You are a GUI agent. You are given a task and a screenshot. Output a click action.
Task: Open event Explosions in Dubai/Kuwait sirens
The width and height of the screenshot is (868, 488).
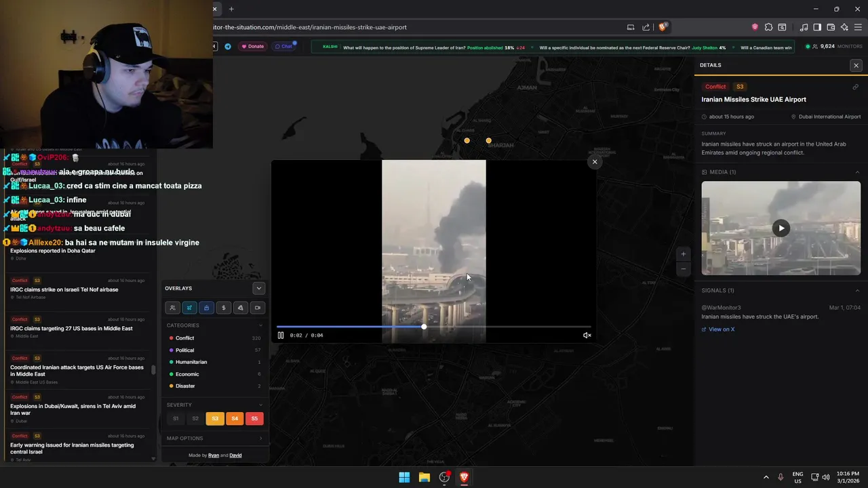click(77, 409)
